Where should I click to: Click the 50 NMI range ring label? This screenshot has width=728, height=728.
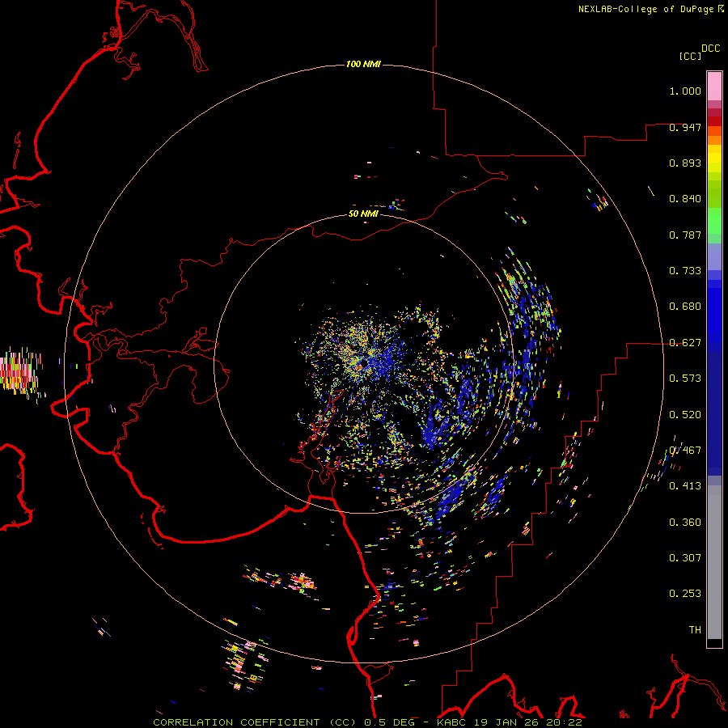(363, 214)
